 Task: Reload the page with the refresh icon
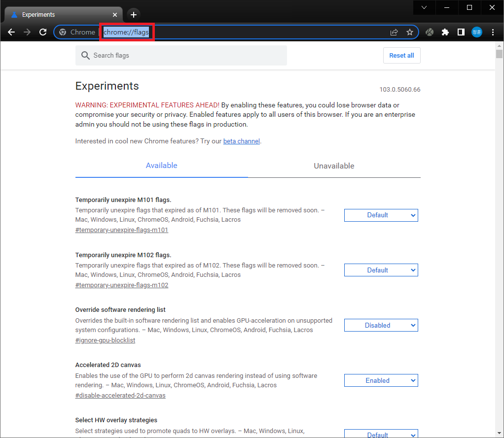(43, 32)
